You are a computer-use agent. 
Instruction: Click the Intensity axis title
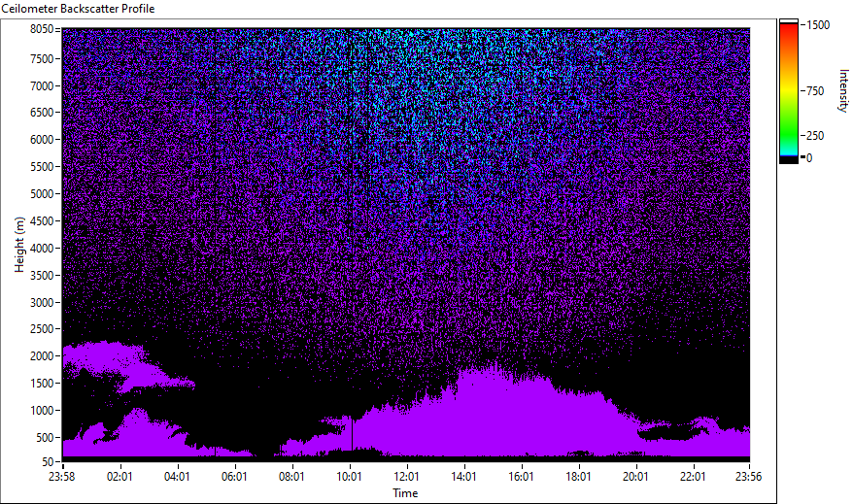(x=843, y=90)
